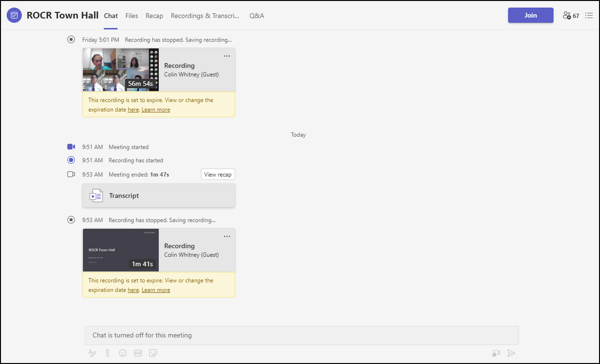This screenshot has width=600, height=364.
Task: Open the Files tab
Action: (x=132, y=15)
